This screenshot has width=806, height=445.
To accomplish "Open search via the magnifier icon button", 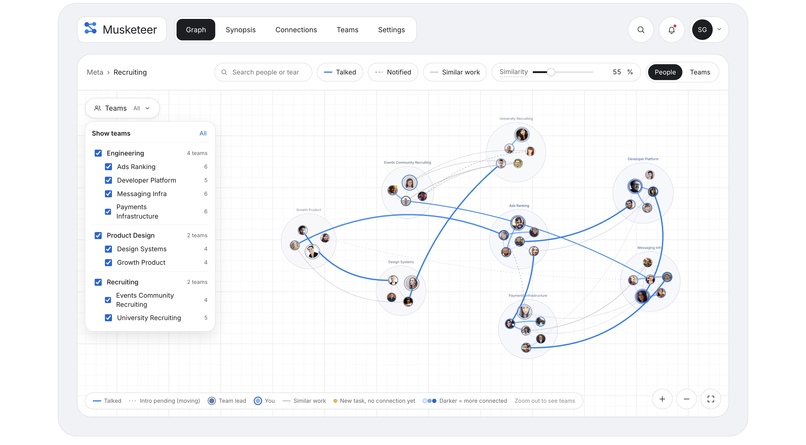I will [x=640, y=30].
